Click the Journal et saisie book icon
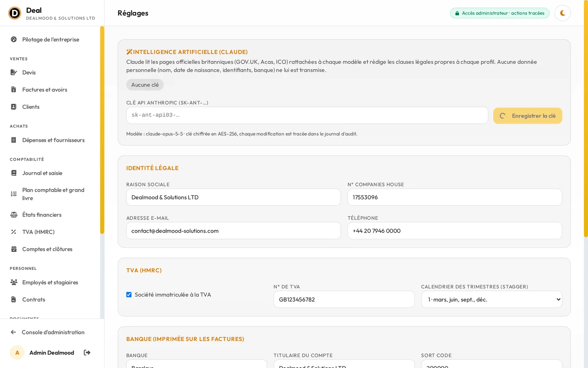This screenshot has width=588, height=368. pyautogui.click(x=13, y=173)
